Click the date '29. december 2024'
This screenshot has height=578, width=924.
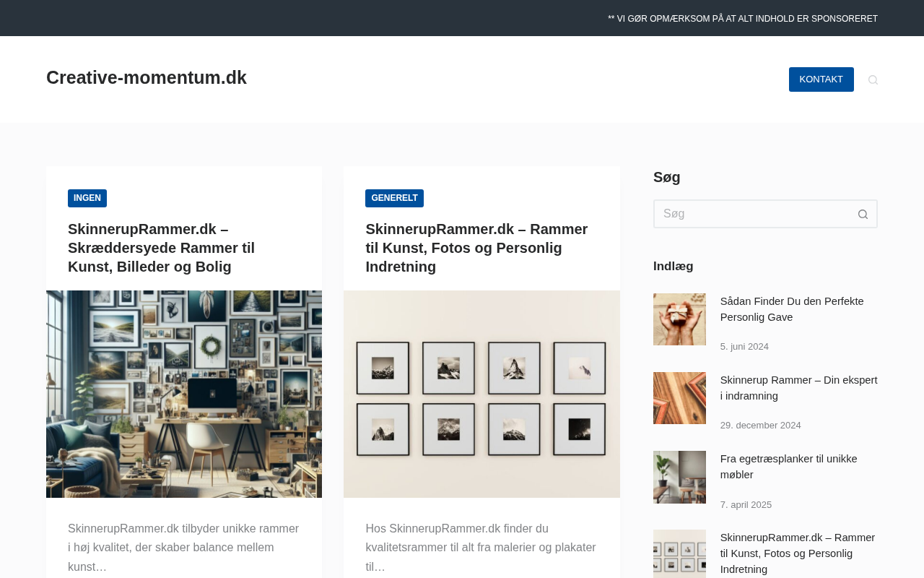coord(761,426)
